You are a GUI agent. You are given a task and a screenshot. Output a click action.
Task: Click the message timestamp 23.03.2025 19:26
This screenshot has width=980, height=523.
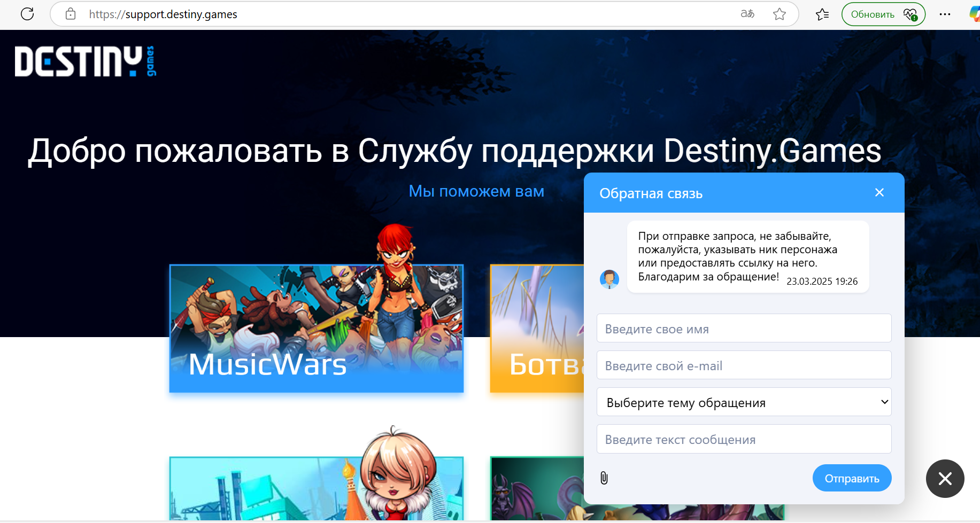[x=822, y=282]
